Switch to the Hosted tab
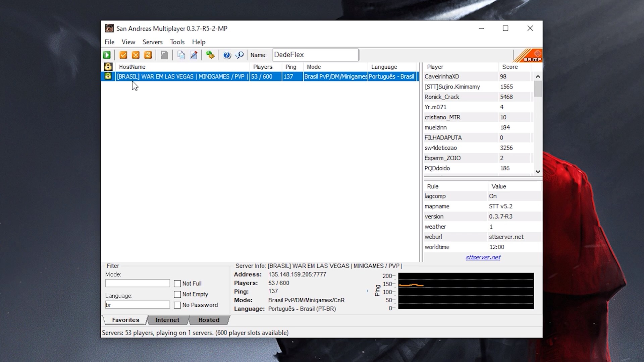This screenshot has width=644, height=362. (209, 320)
